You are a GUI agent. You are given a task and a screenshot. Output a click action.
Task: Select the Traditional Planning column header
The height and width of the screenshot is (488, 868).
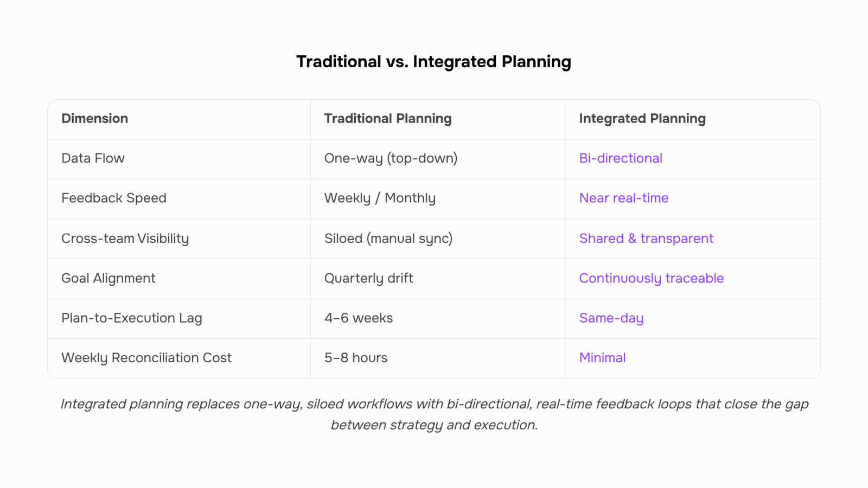[x=388, y=118]
